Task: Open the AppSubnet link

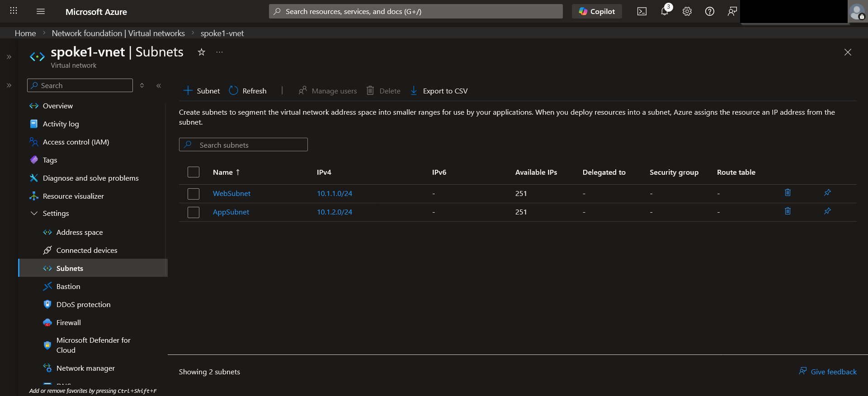Action: 231,212
